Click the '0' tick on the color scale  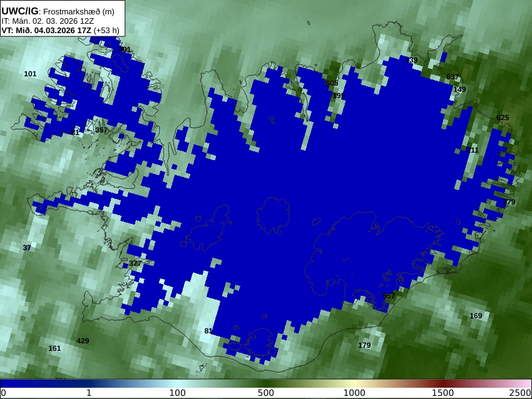pyautogui.click(x=3, y=393)
